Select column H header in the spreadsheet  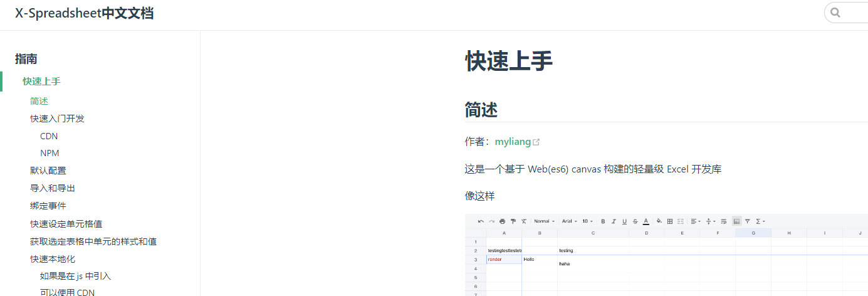click(789, 233)
